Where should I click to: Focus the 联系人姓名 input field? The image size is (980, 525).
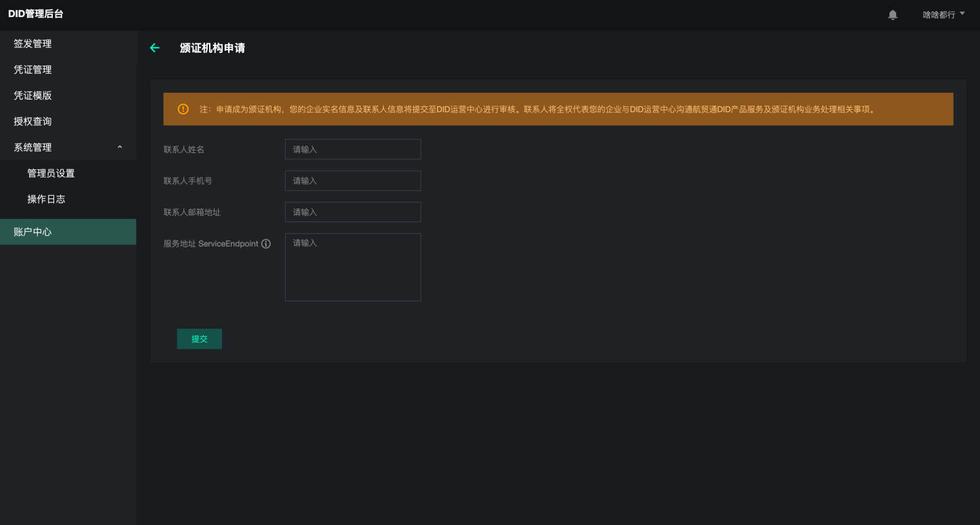click(353, 149)
